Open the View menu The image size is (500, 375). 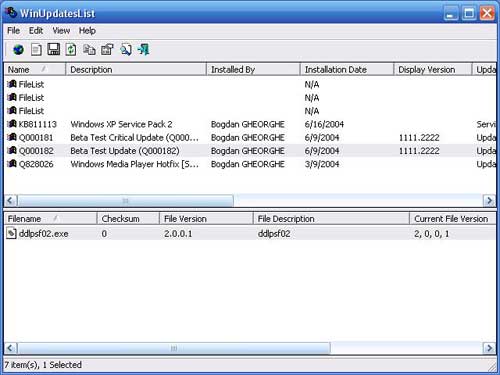[61, 31]
